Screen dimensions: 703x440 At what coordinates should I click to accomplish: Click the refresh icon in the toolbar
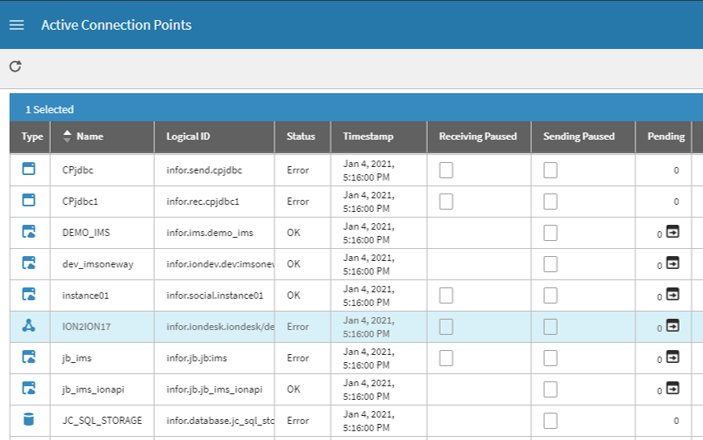tap(15, 67)
